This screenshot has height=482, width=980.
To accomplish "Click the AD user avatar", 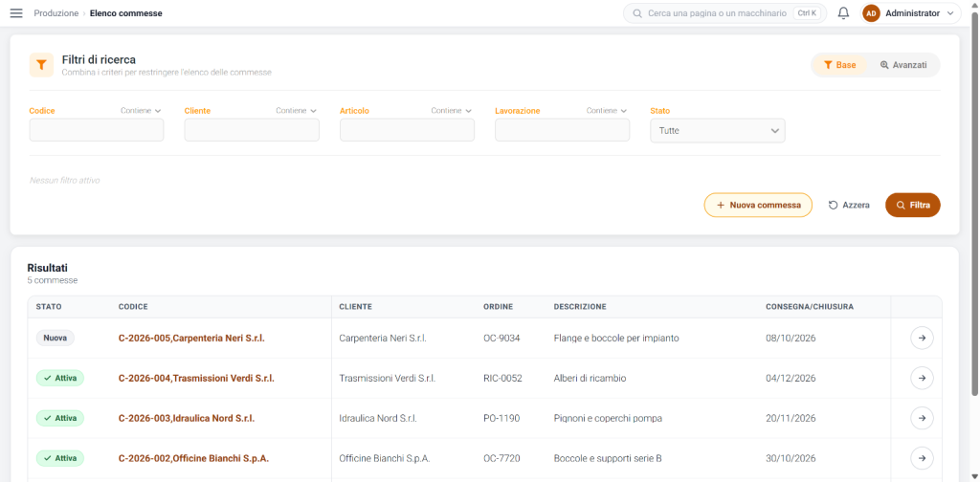I will (871, 13).
